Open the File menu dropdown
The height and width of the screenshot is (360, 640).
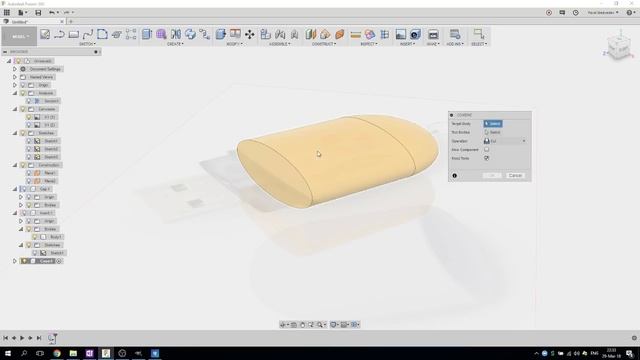(x=22, y=13)
